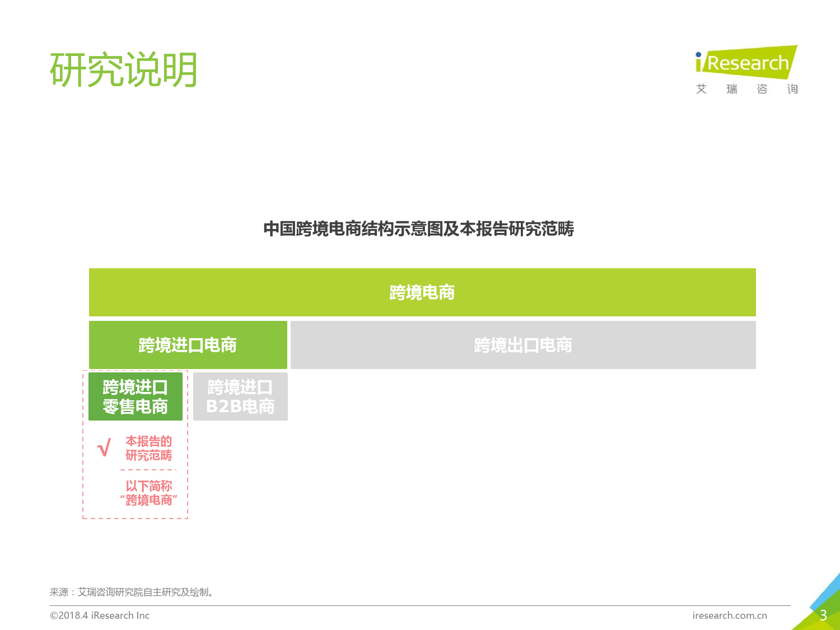
Task: Click the red checkmark symbol
Action: click(x=104, y=448)
